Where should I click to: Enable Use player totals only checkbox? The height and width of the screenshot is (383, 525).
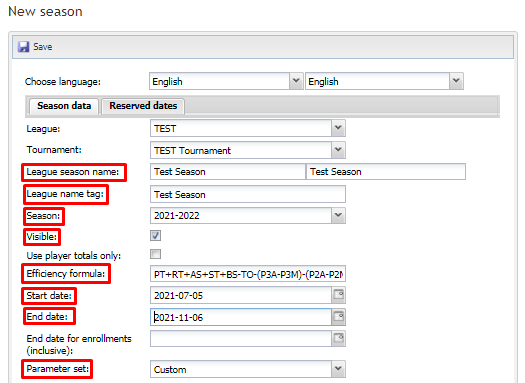155,254
